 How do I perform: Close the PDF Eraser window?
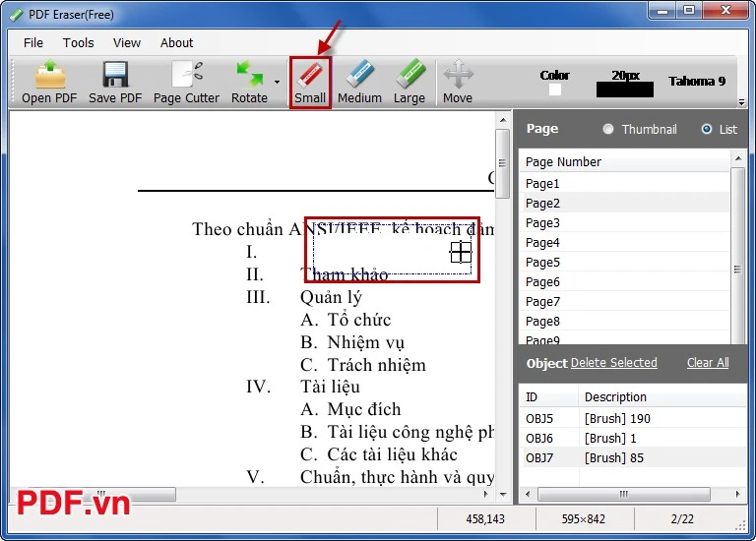click(725, 11)
